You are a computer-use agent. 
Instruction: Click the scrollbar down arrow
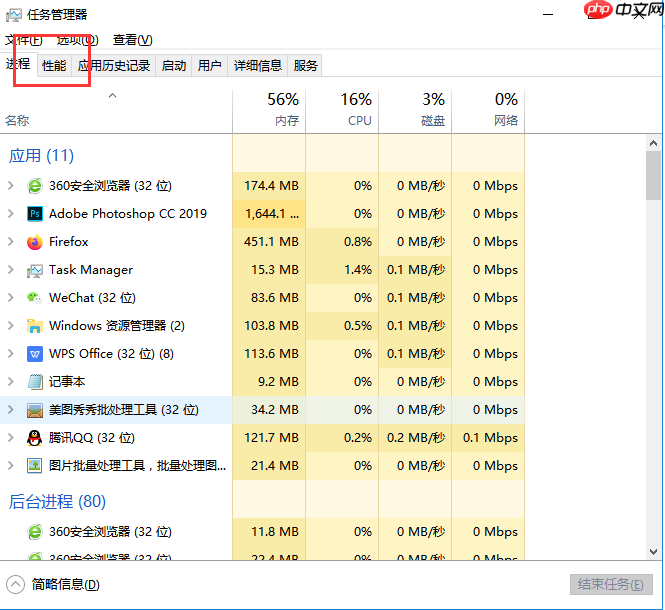pos(653,551)
